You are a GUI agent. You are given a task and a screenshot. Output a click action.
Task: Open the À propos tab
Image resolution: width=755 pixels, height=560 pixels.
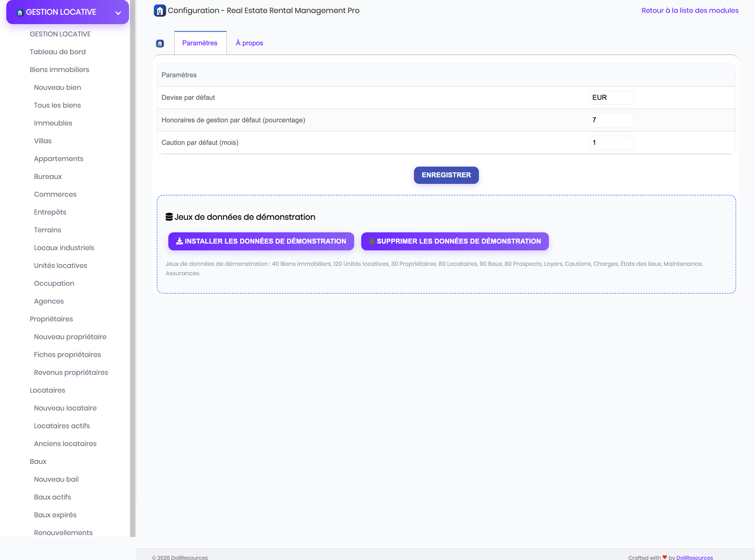(249, 43)
